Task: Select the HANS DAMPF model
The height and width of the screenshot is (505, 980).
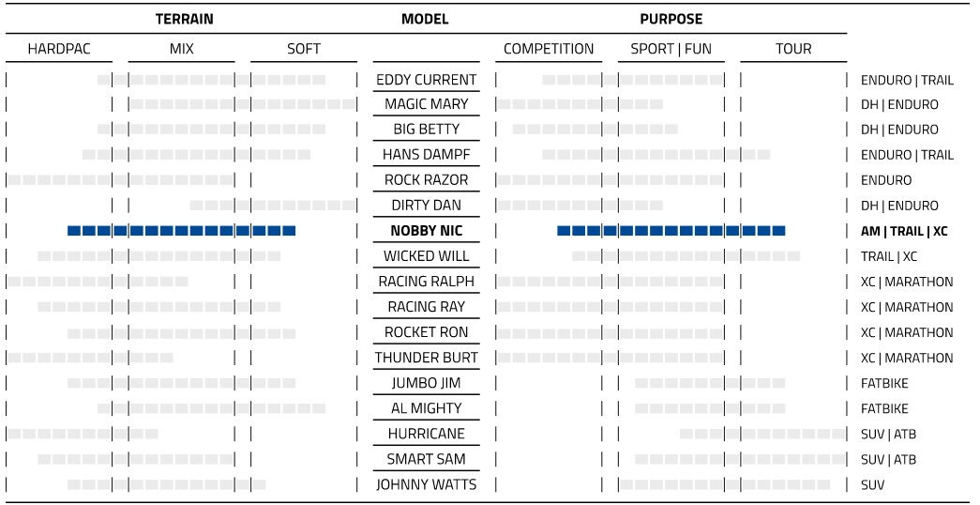Action: point(427,155)
